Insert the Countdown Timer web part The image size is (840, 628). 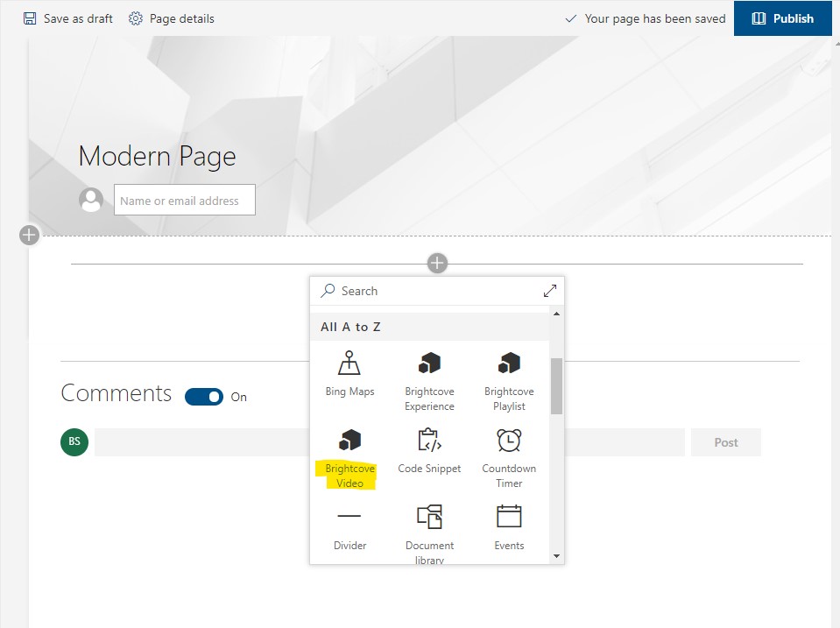click(509, 457)
